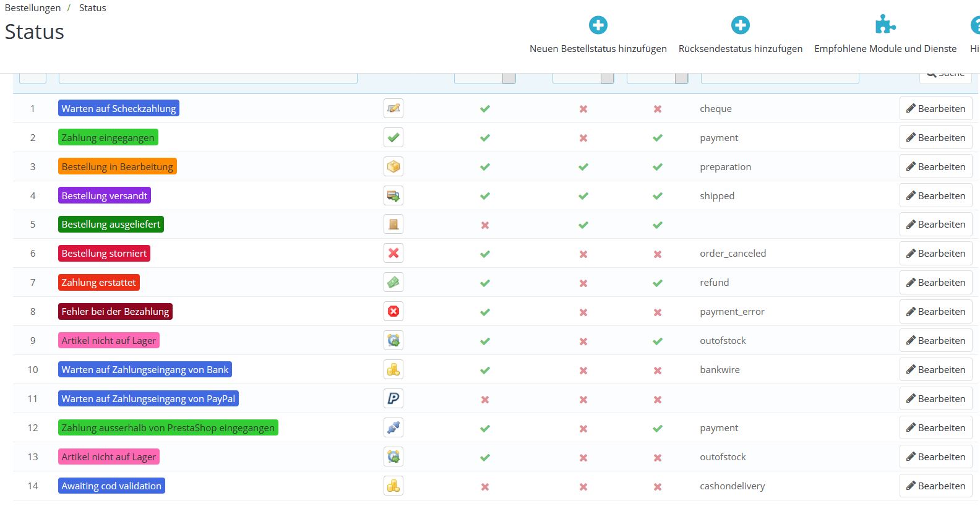Click the cheque template name
The width and height of the screenshot is (980, 506).
[716, 108]
